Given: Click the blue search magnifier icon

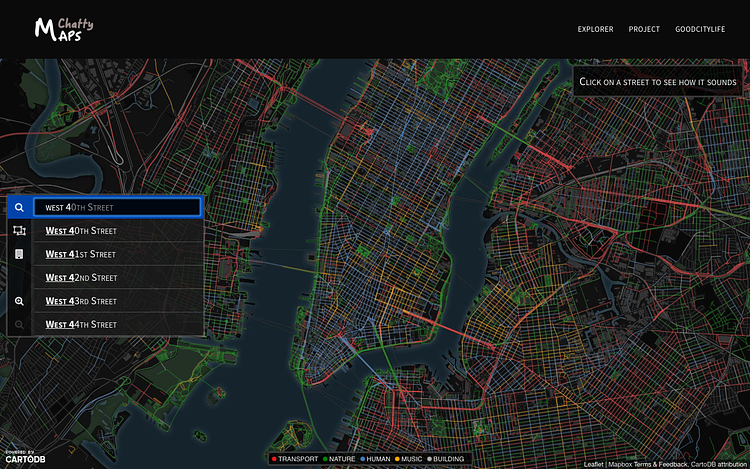Looking at the screenshot, I should (x=19, y=207).
